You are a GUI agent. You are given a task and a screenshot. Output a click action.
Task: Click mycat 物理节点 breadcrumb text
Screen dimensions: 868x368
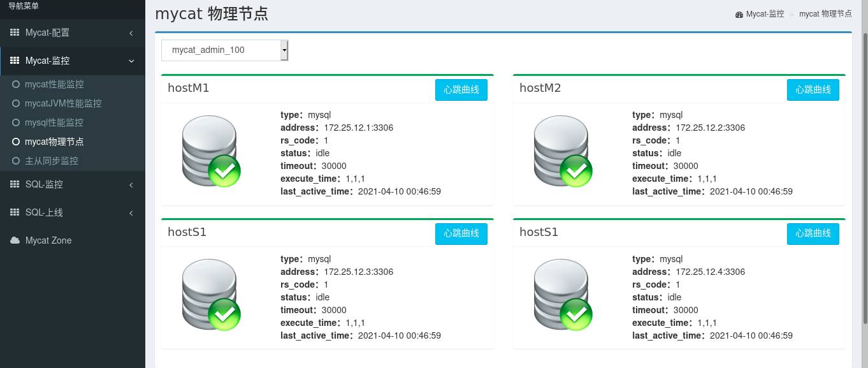click(825, 14)
